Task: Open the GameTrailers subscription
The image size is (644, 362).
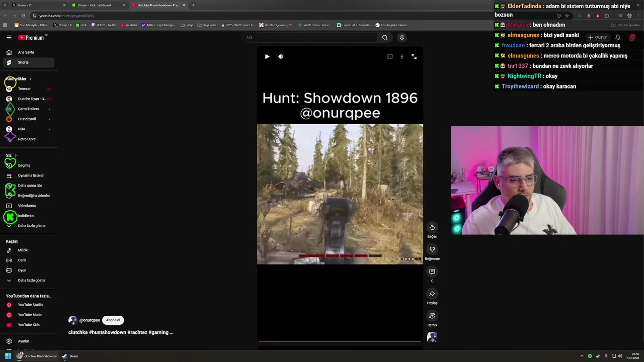Action: click(x=28, y=109)
